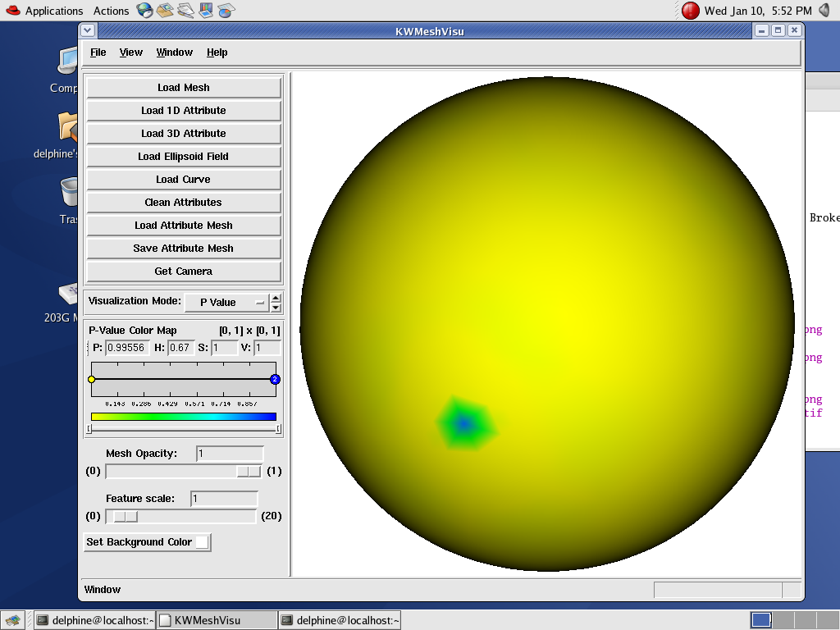
Task: Open the word processor panel icon
Action: [185, 11]
